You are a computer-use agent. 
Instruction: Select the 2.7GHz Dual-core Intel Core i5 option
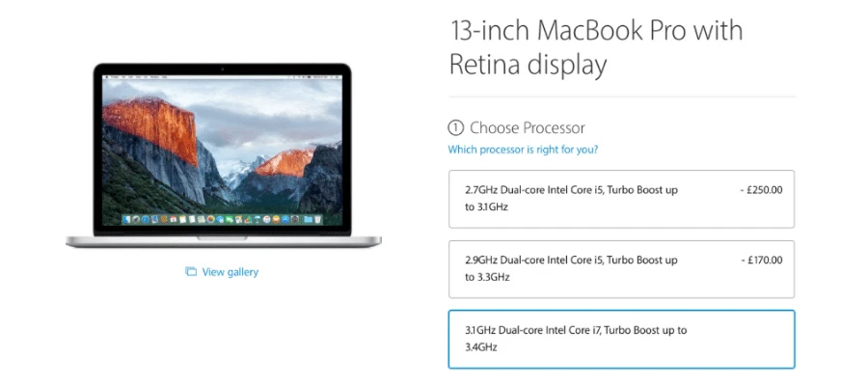click(x=622, y=199)
